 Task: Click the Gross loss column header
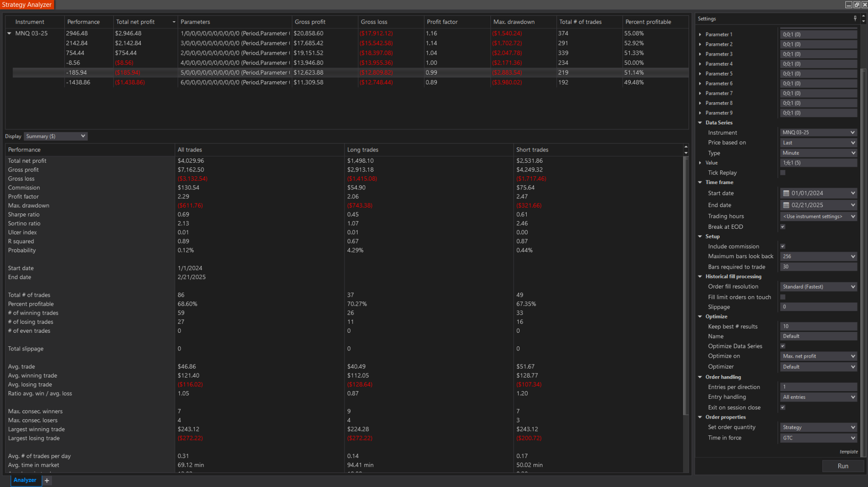[391, 22]
